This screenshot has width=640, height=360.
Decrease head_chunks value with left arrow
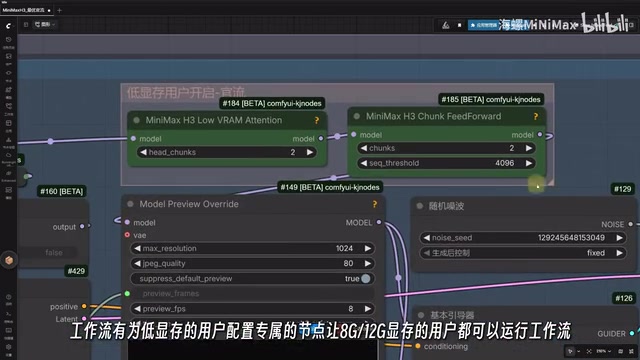143,152
